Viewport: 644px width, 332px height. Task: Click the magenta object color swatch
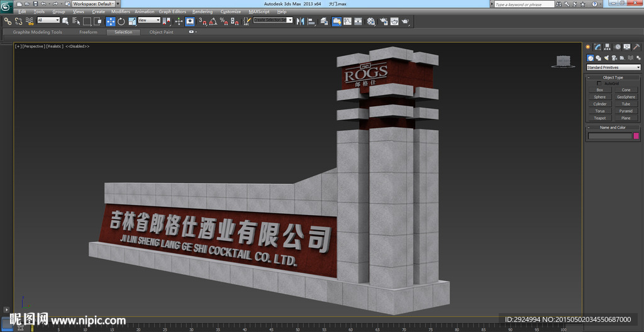tap(636, 135)
